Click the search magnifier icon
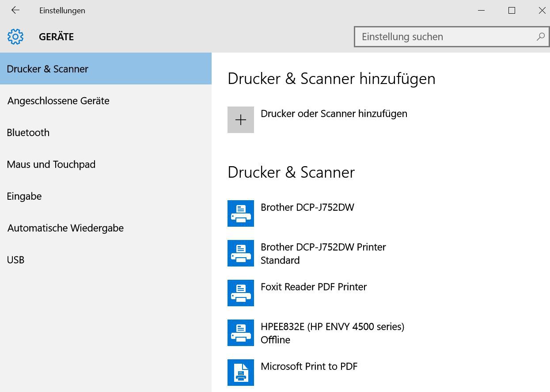Screen dimensions: 550x392 click(540, 37)
